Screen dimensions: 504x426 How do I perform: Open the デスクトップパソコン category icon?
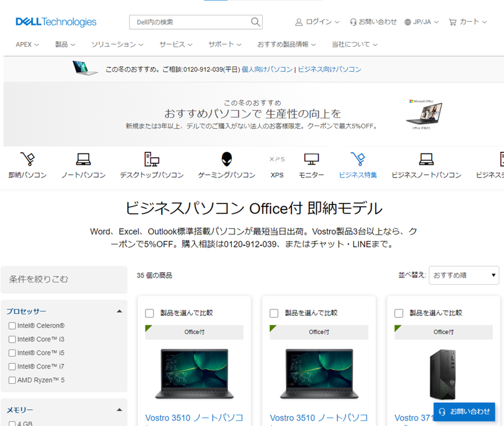click(x=151, y=159)
